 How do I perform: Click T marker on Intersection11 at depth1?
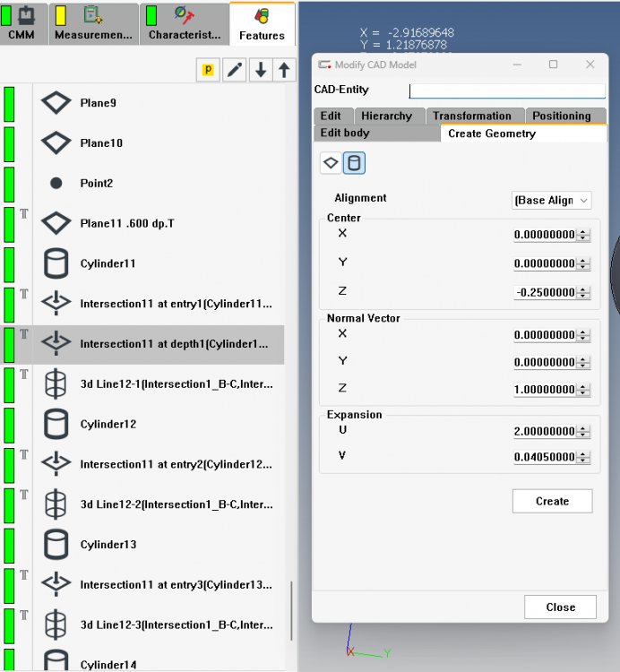point(24,334)
